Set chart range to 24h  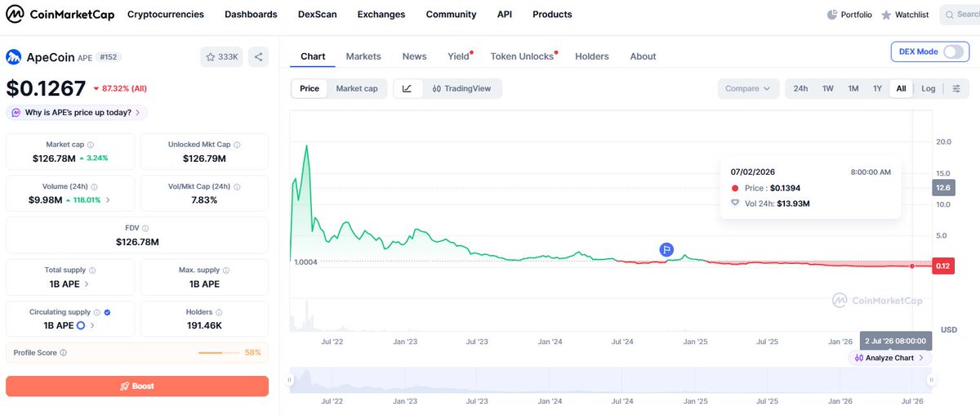801,88
